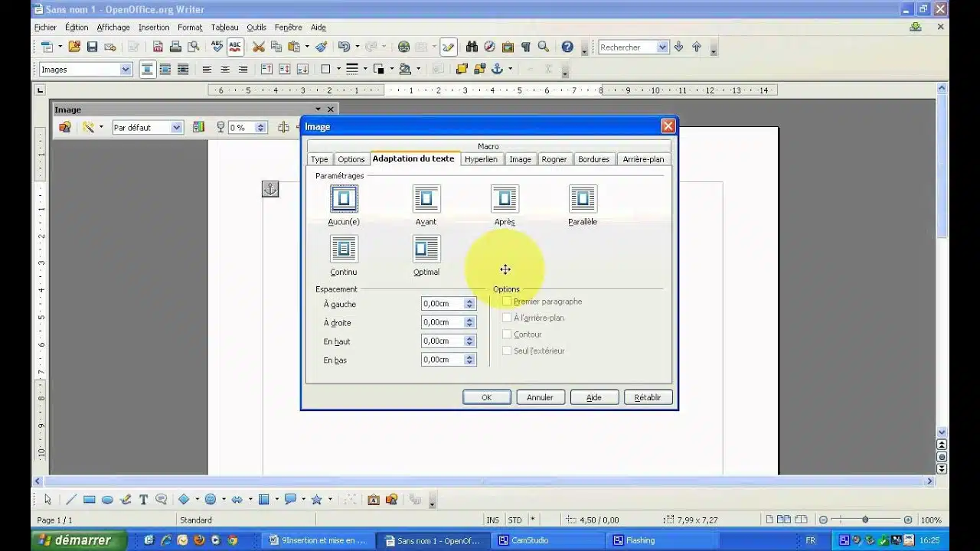The image size is (980, 551).
Task: Expand the Image toolbar options arrow
Action: [x=318, y=109]
